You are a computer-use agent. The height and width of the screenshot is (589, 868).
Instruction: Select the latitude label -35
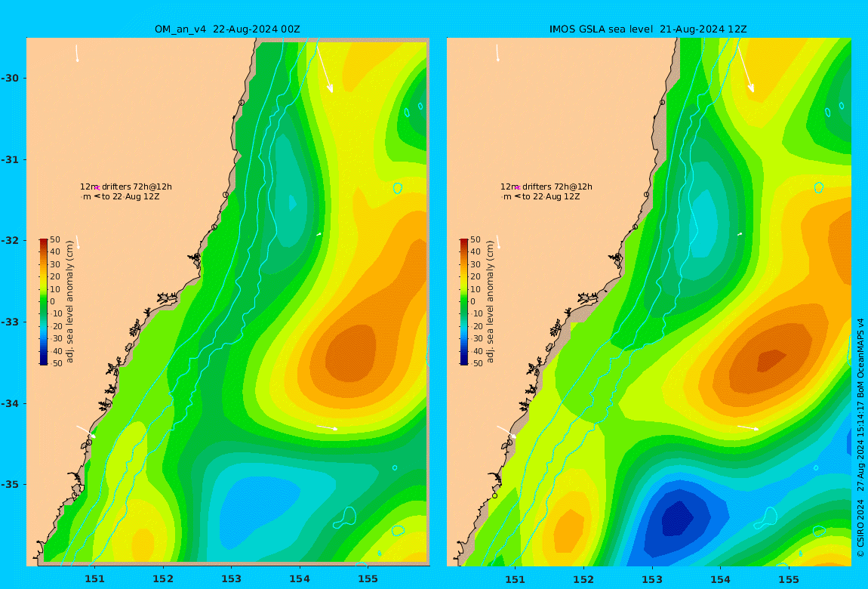tap(11, 484)
